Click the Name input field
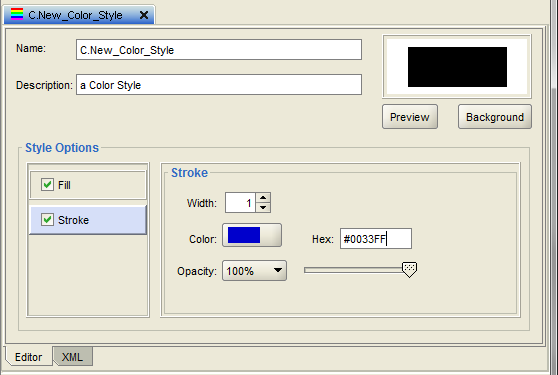The width and height of the screenshot is (558, 375). tap(219, 49)
